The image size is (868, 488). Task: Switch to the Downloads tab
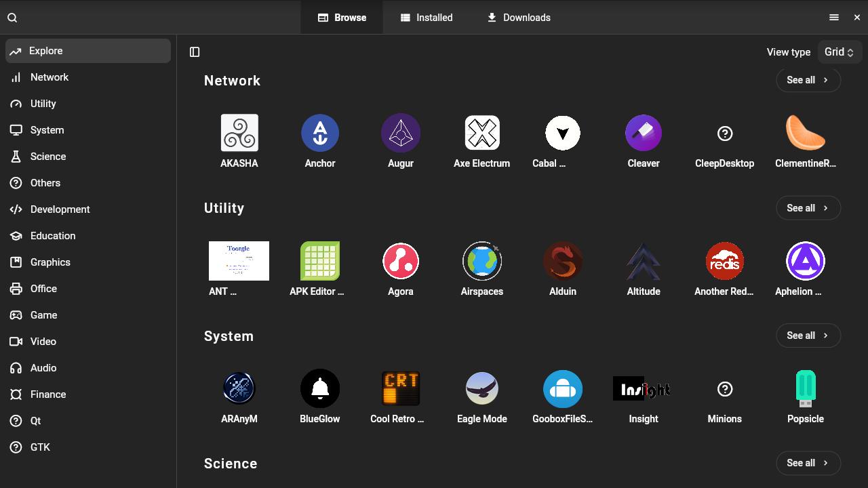[519, 18]
